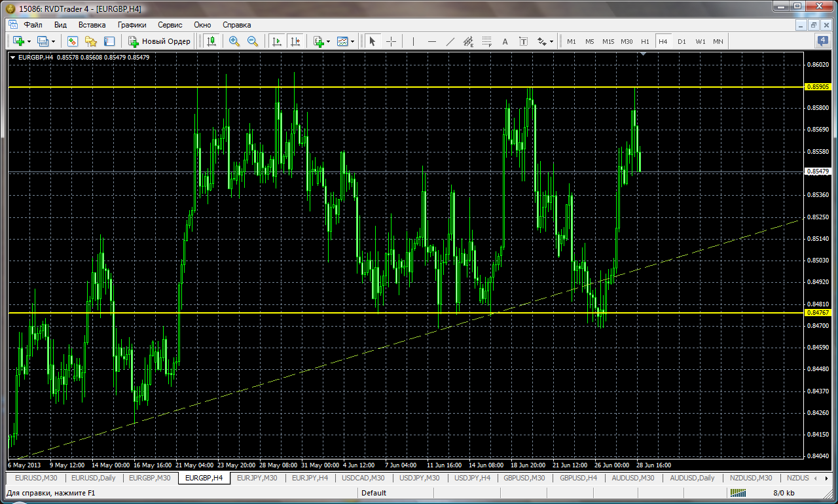Select the Text Label tool

[523, 41]
